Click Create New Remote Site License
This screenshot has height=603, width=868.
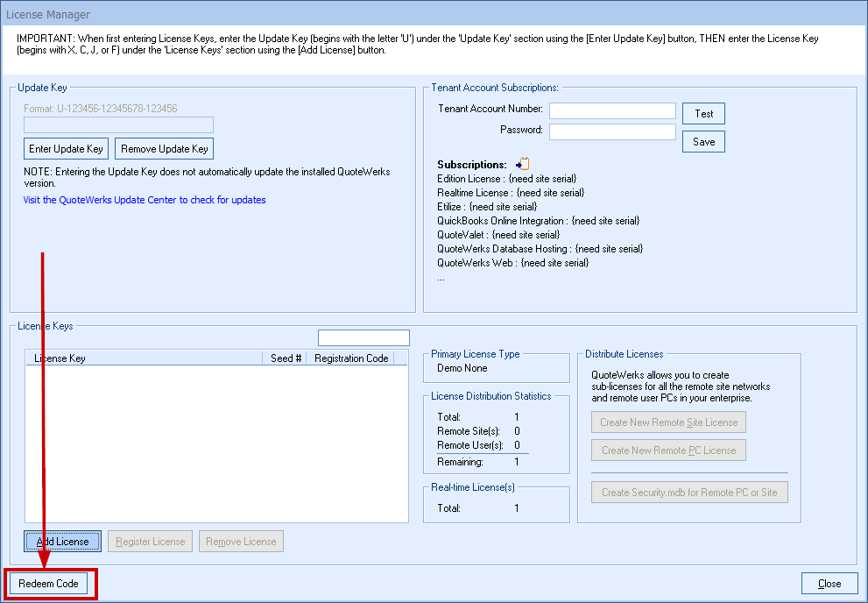click(x=669, y=422)
